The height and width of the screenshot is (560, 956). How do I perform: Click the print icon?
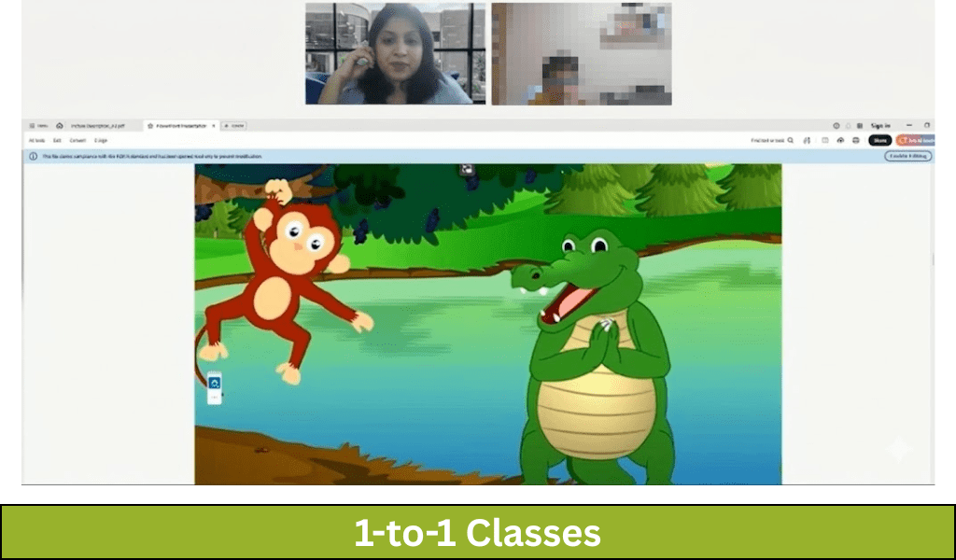[x=855, y=140]
